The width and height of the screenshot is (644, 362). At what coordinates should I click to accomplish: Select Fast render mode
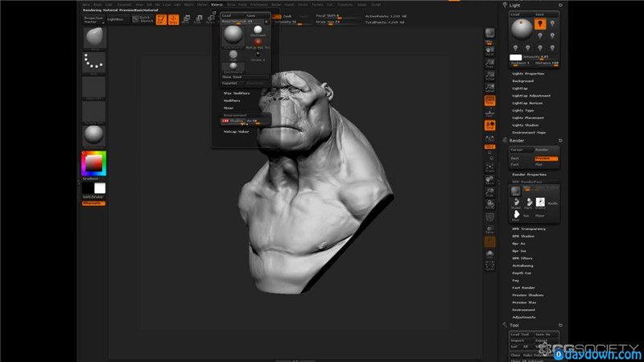(521, 165)
